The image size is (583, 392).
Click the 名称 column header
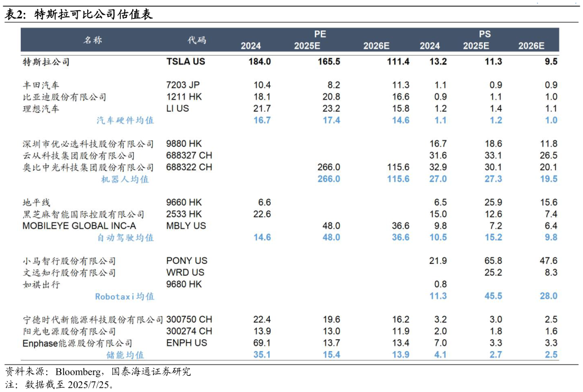[x=93, y=40]
